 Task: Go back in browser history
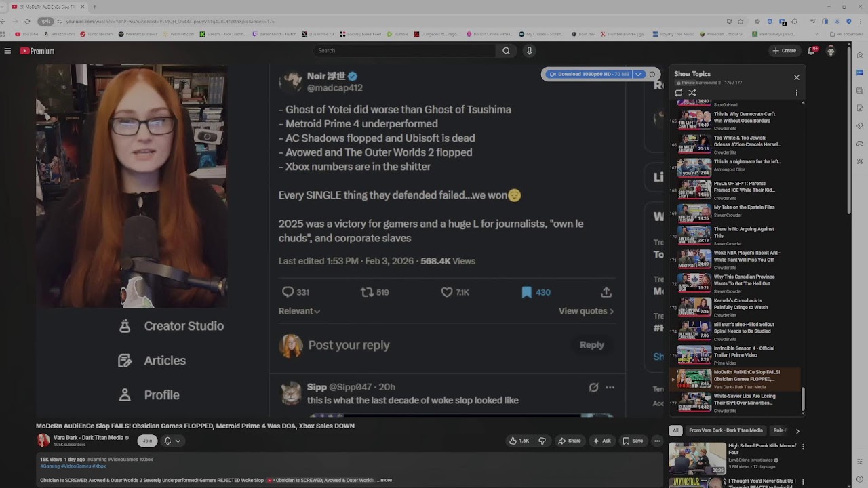click(x=3, y=22)
